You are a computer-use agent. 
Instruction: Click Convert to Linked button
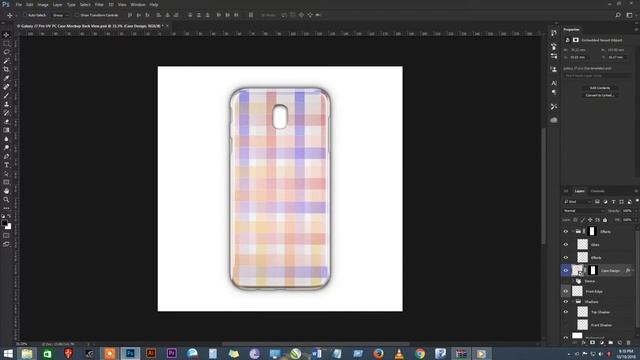pyautogui.click(x=600, y=95)
